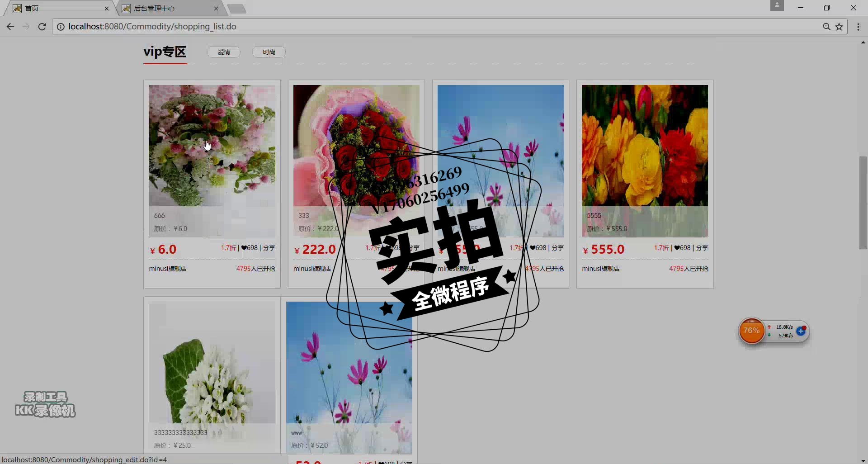Click the 1.7折 discount label on product 5555

tap(661, 248)
